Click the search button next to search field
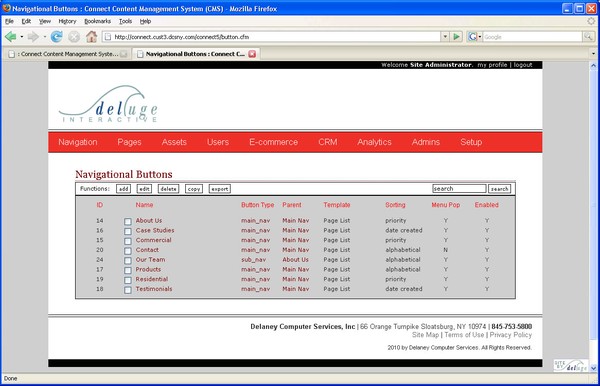The image size is (600, 386). point(499,189)
